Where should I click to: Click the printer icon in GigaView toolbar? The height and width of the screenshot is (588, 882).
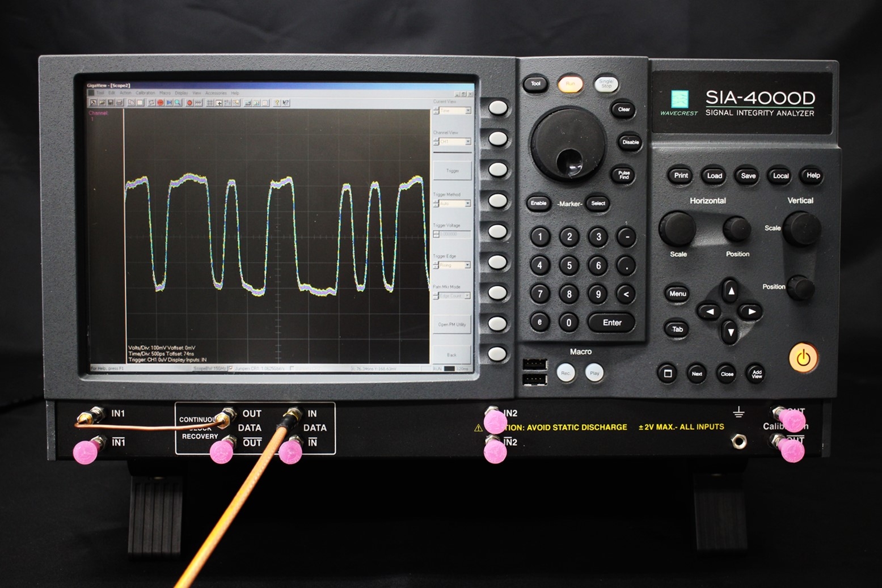click(119, 103)
